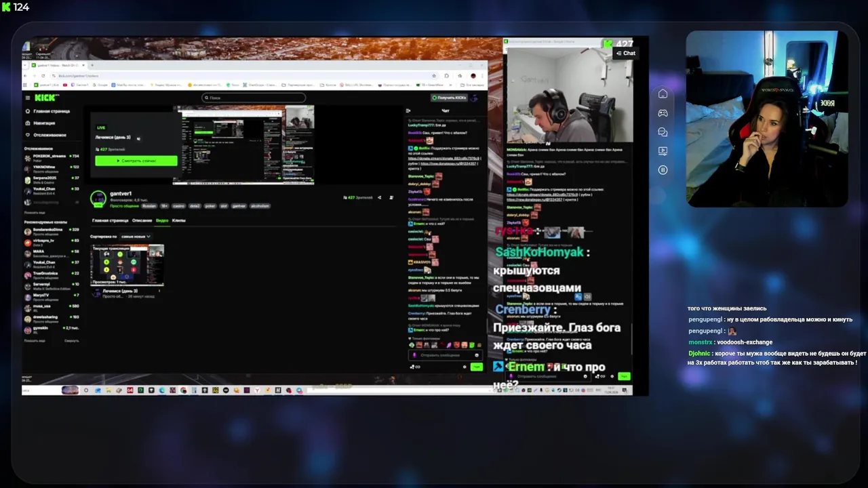This screenshot has width=868, height=488.
Task: Click the red 64 app icon on the taskbar
Action: pyautogui.click(x=130, y=390)
